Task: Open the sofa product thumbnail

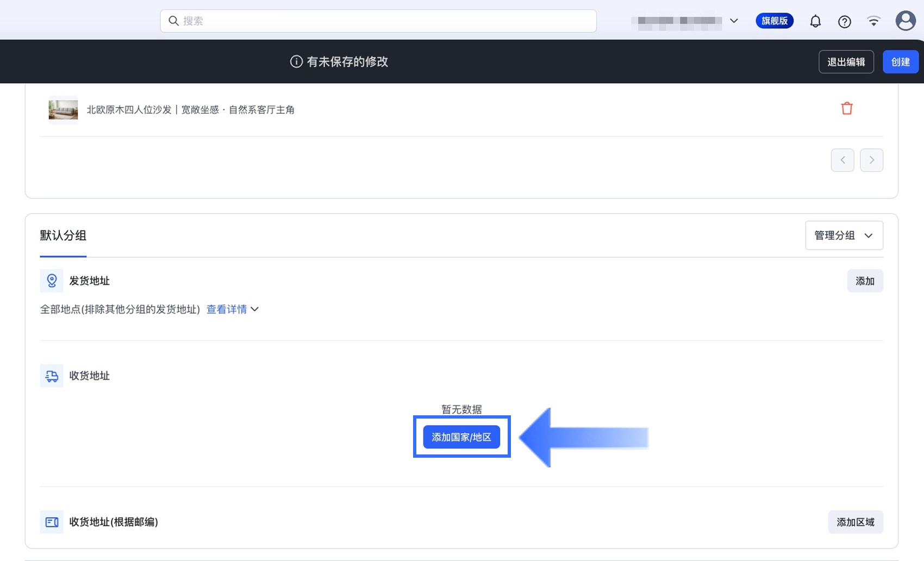Action: coord(63,110)
